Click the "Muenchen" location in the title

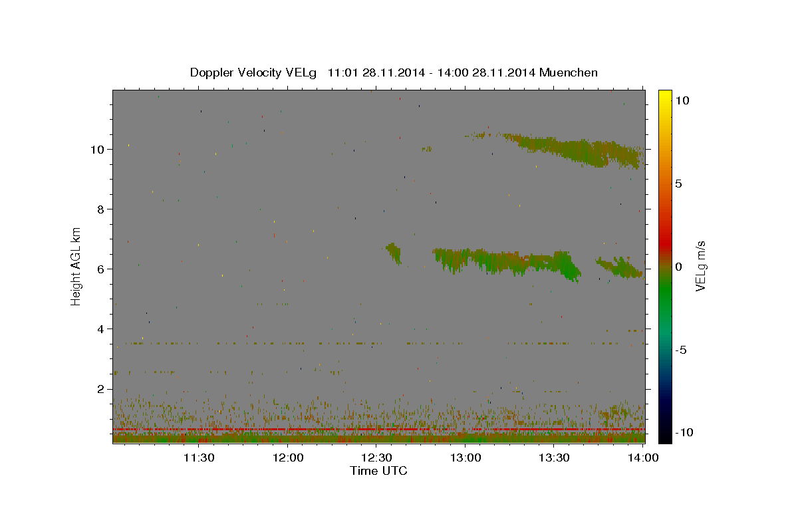pyautogui.click(x=569, y=72)
